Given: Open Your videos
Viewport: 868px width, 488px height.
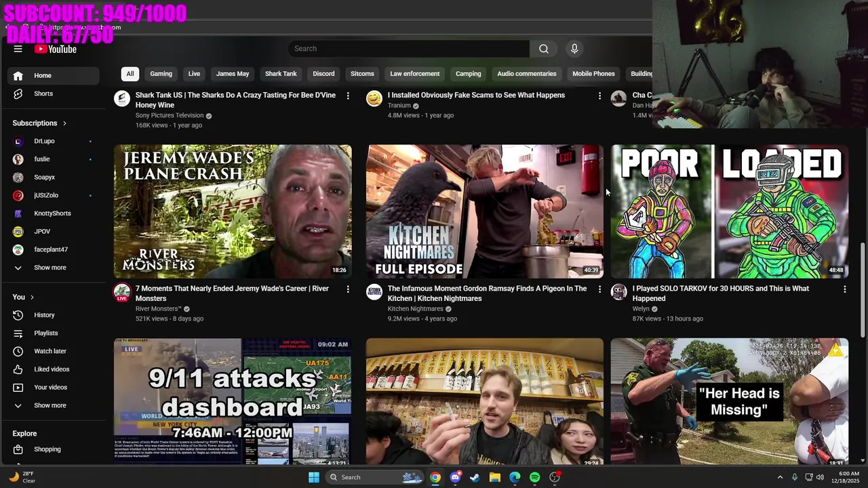Looking at the screenshot, I should point(54,387).
